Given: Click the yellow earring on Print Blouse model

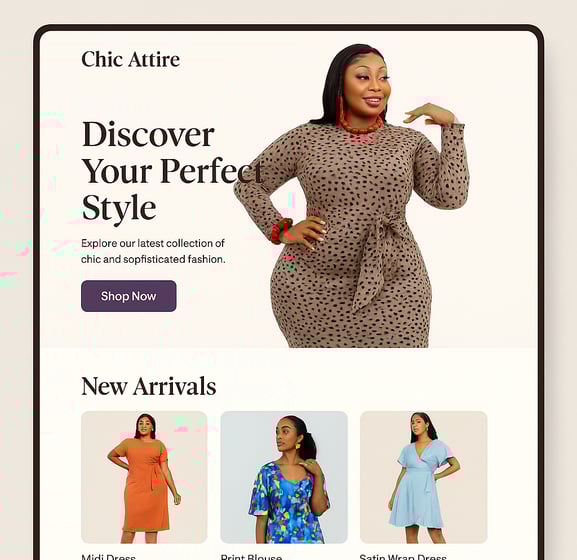Looking at the screenshot, I should pos(298,446).
